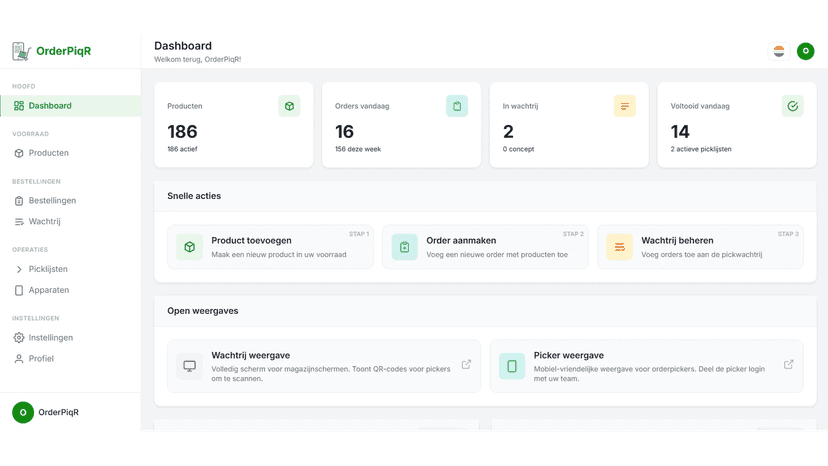Click the clipboard-plus icon in Order aanmaken
The image size is (828, 466).
coord(404,247)
